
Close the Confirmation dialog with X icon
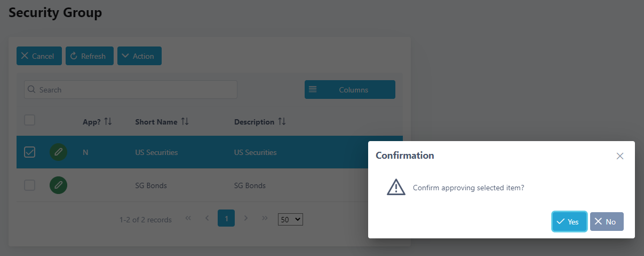[619, 156]
